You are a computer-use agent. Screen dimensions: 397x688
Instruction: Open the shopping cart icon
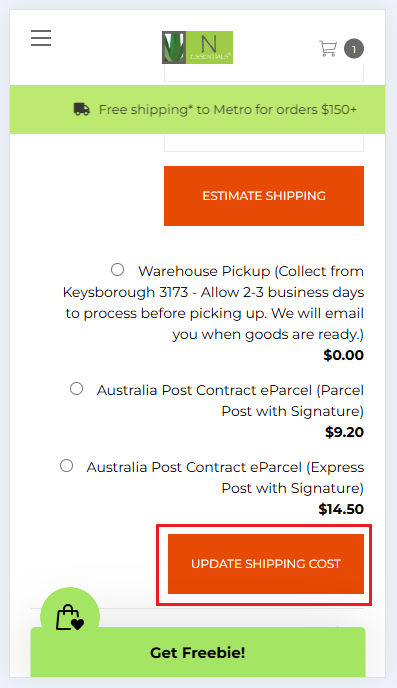click(328, 48)
